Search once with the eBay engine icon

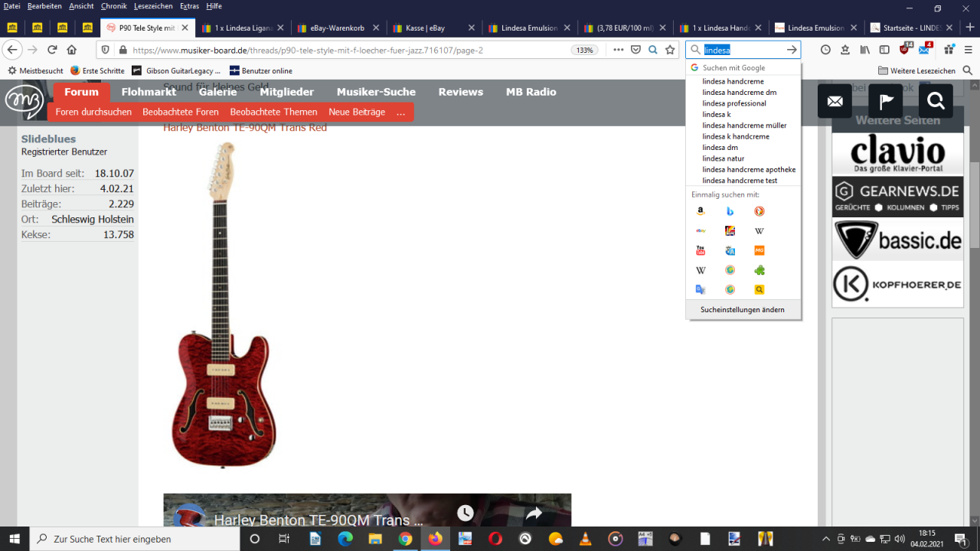701,230
